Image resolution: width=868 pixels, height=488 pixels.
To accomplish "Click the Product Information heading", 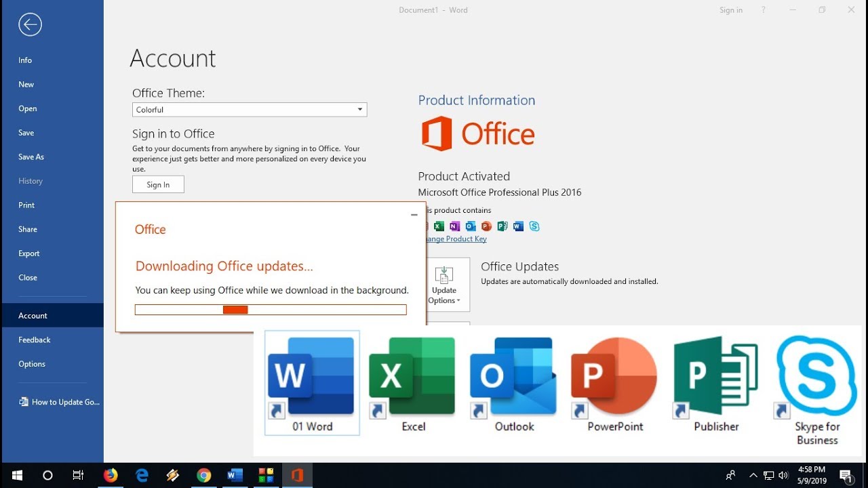I will tap(477, 100).
